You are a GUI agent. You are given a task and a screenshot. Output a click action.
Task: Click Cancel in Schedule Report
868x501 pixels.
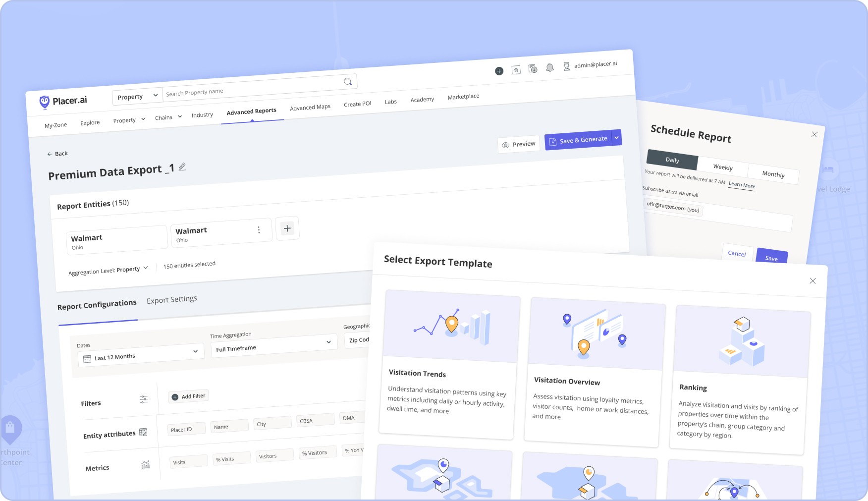(x=737, y=253)
